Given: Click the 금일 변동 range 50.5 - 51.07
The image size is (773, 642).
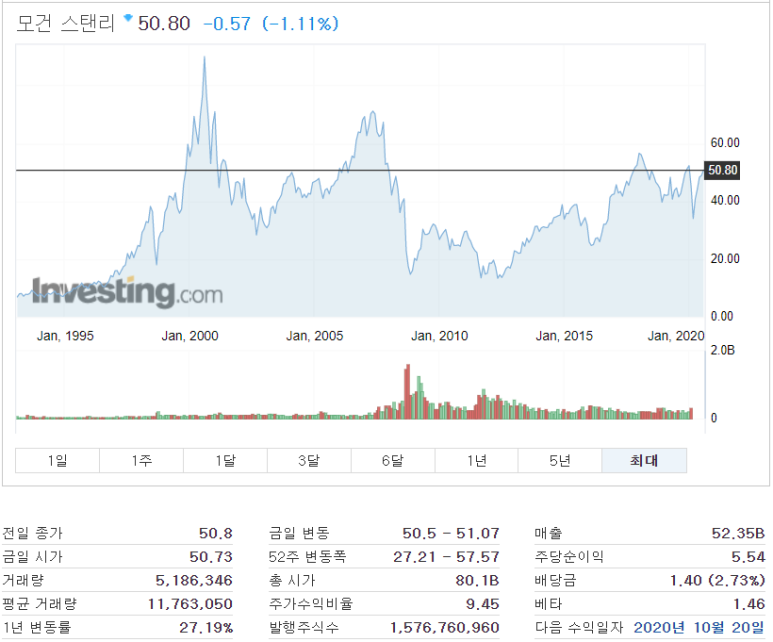Looking at the screenshot, I should click(x=451, y=533).
